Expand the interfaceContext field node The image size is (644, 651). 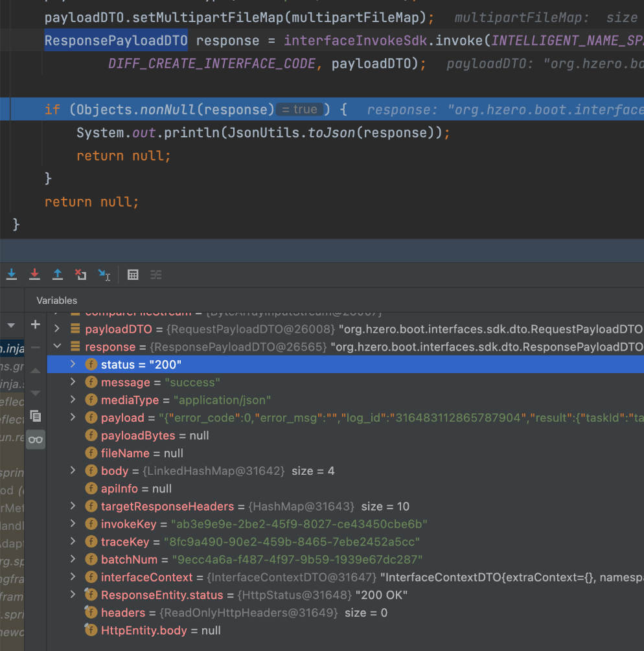click(x=73, y=577)
